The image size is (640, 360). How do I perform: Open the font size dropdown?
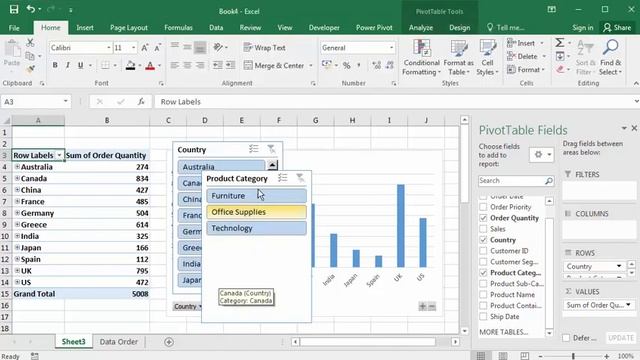tap(133, 48)
